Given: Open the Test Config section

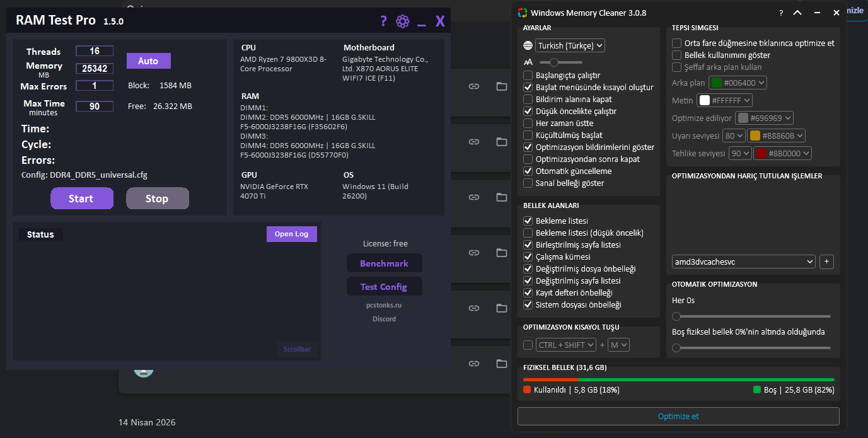Looking at the screenshot, I should (x=385, y=287).
